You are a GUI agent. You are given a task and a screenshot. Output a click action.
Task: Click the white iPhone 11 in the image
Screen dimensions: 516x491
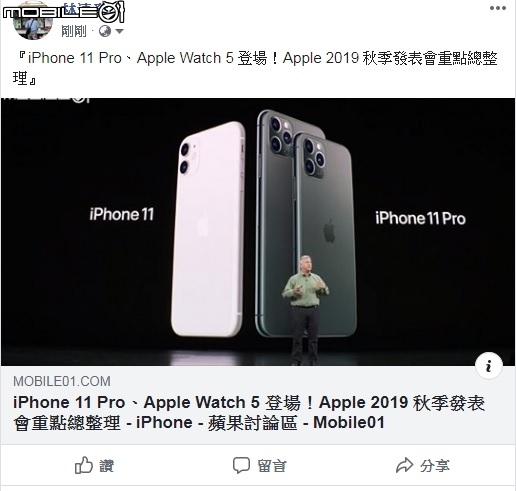pos(208,229)
